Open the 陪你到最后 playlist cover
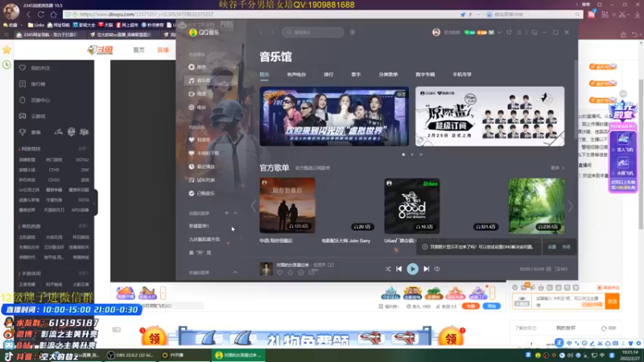This screenshot has height=362, width=644. (287, 206)
